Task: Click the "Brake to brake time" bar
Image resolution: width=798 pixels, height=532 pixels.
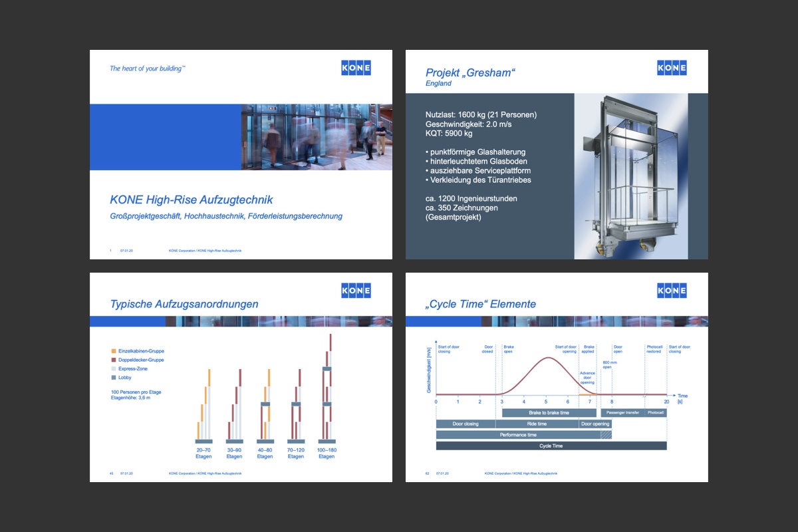Action: click(x=549, y=413)
